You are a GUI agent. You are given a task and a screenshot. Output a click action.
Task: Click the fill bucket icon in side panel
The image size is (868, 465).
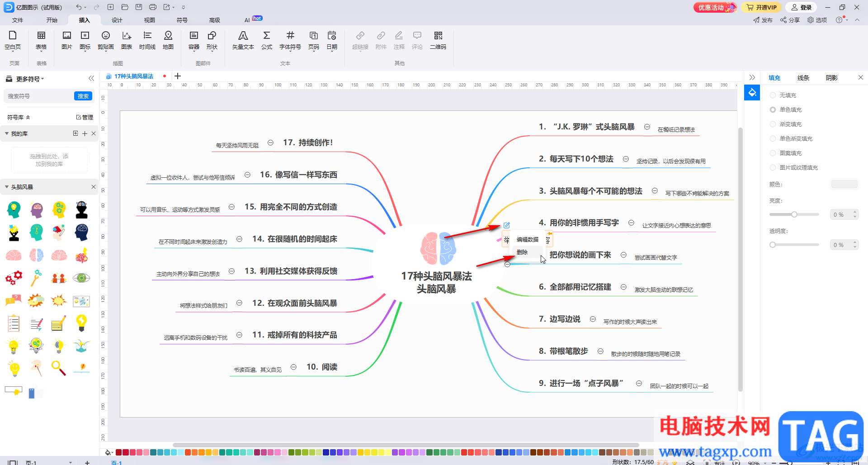click(x=752, y=93)
